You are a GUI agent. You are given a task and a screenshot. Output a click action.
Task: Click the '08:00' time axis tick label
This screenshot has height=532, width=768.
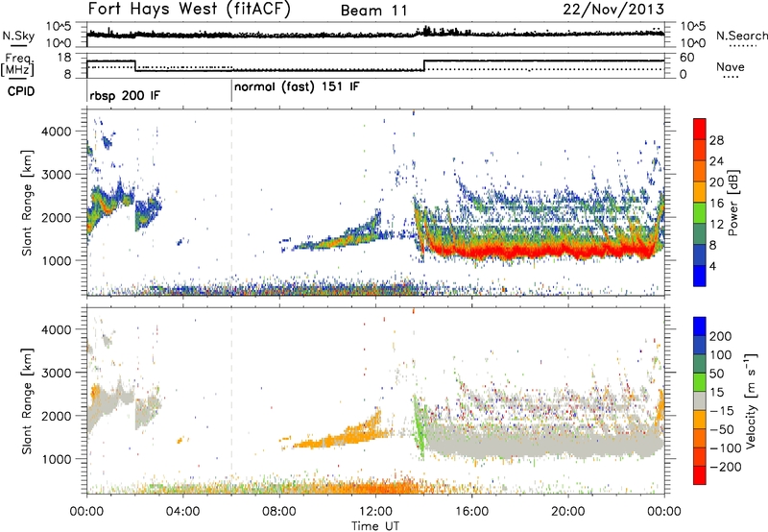pos(279,512)
